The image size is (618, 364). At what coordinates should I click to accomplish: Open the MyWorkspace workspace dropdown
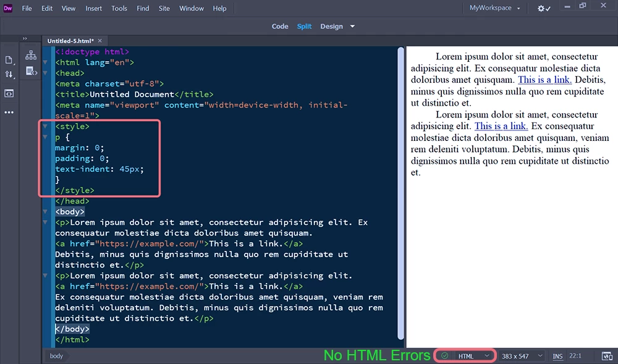coord(494,8)
